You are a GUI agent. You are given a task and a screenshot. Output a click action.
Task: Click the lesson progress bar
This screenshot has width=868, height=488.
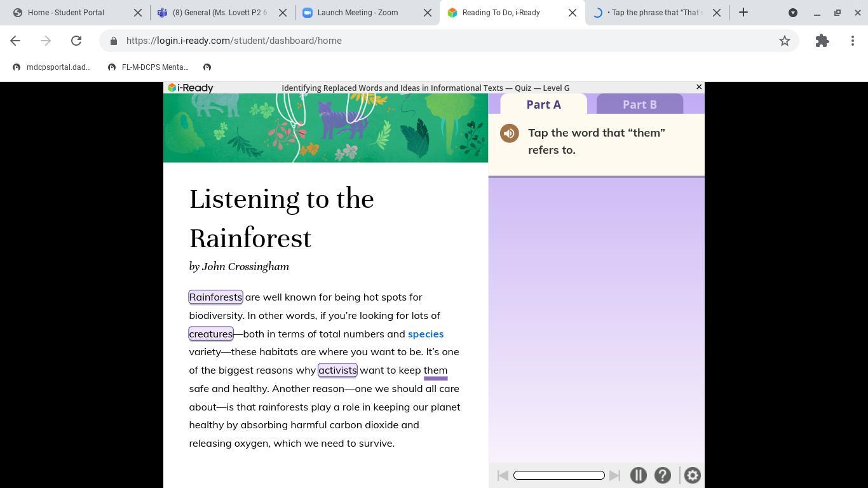[x=559, y=475]
